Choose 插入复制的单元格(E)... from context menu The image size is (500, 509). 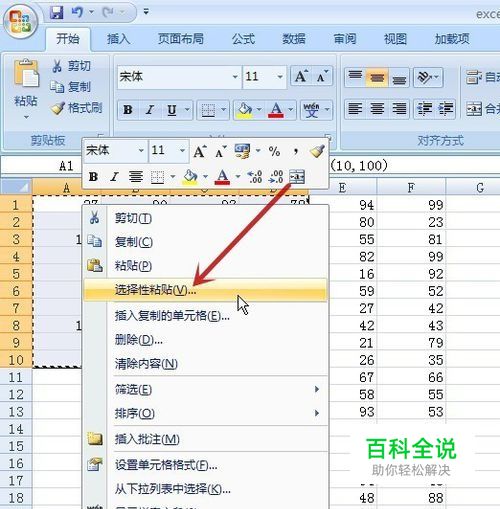[205, 315]
